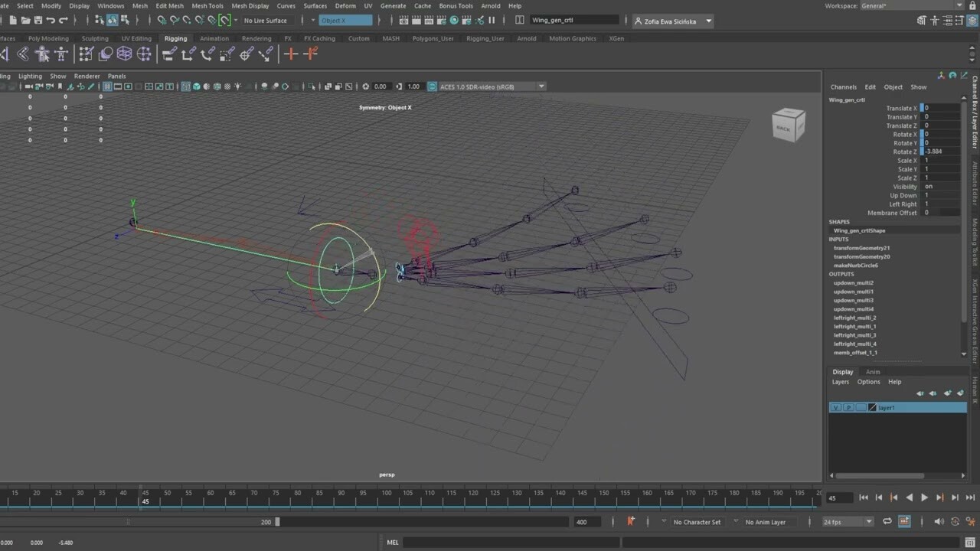
Task: Click the range slider end handle
Action: 277,522
